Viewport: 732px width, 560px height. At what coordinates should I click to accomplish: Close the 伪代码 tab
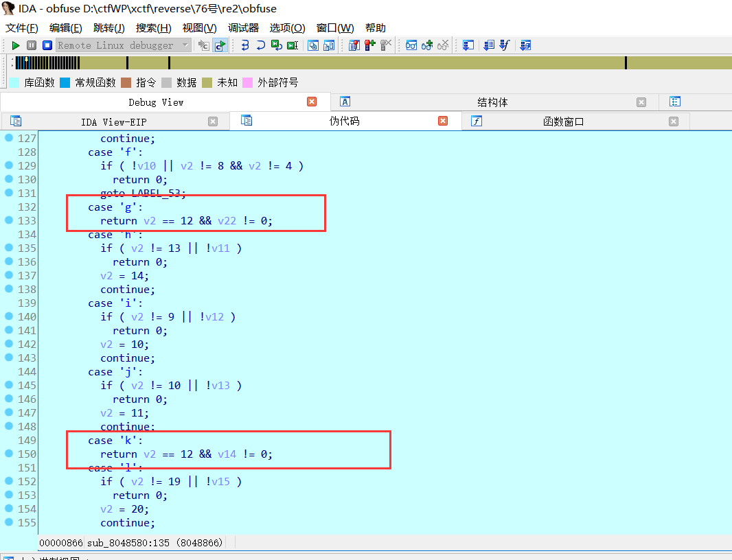click(x=443, y=121)
